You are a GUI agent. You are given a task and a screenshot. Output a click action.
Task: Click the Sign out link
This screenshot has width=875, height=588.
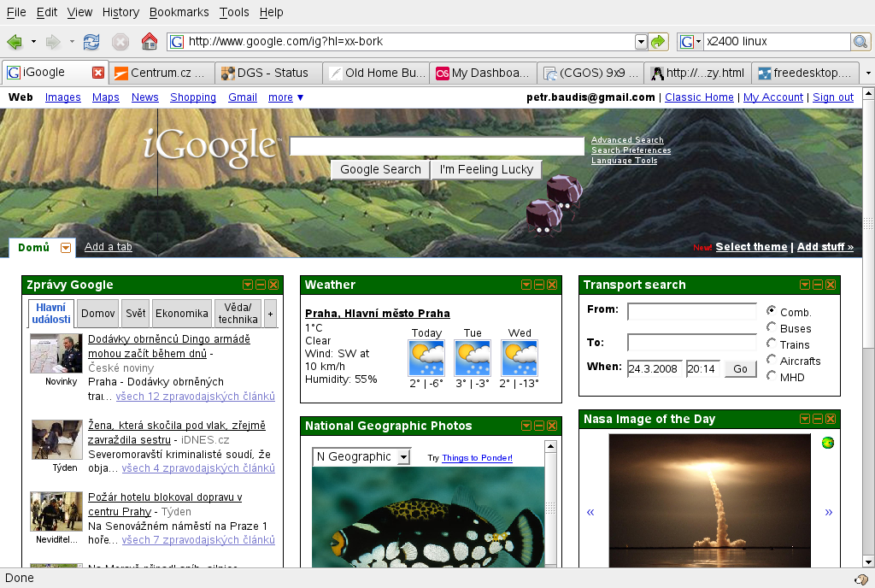pyautogui.click(x=833, y=97)
